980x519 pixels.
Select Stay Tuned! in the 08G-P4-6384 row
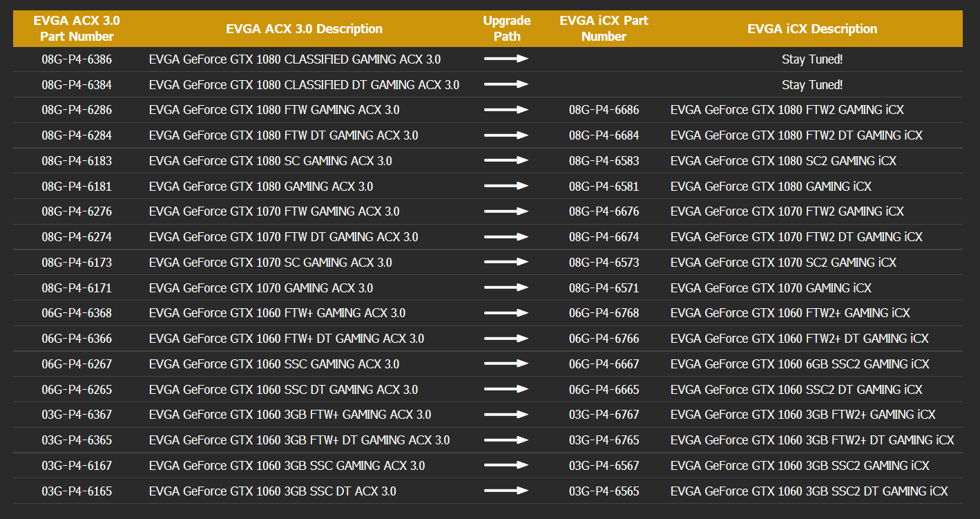click(x=812, y=85)
